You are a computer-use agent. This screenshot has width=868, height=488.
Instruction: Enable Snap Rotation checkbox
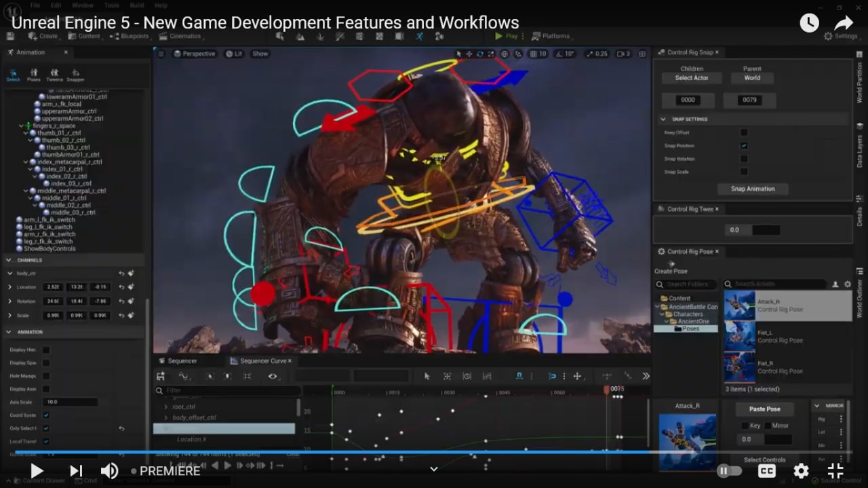[744, 159]
